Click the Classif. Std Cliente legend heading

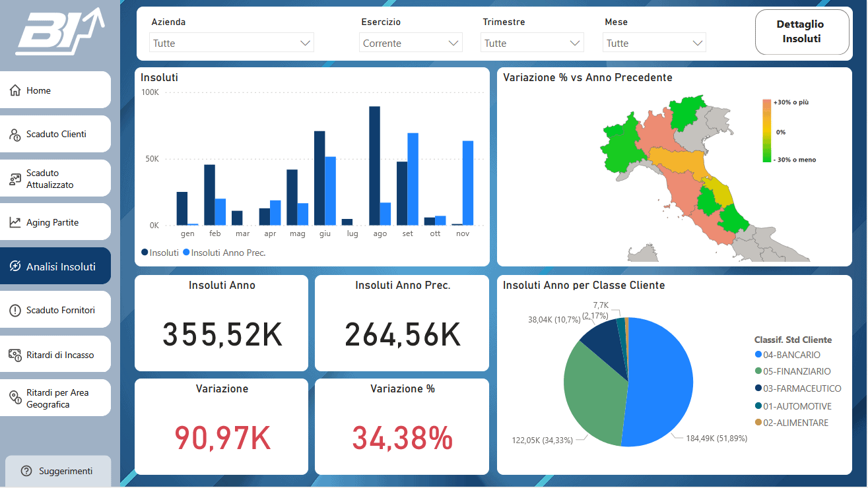tap(793, 340)
